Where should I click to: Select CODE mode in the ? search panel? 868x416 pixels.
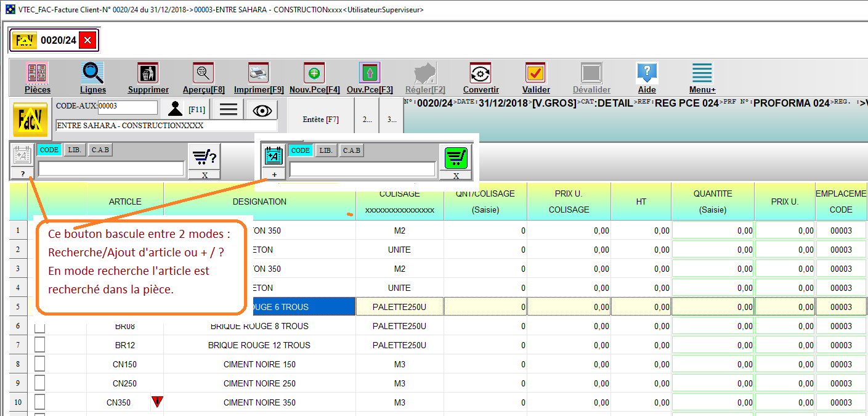pos(49,150)
